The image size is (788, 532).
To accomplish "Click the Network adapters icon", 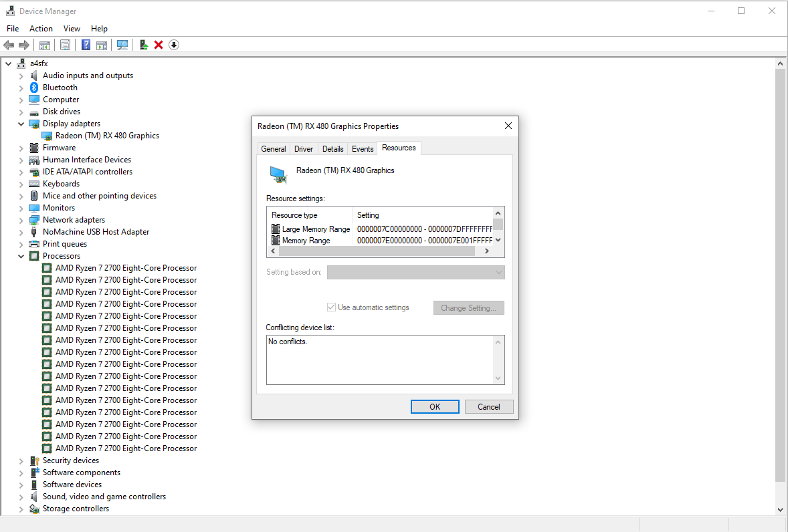I will tap(34, 220).
